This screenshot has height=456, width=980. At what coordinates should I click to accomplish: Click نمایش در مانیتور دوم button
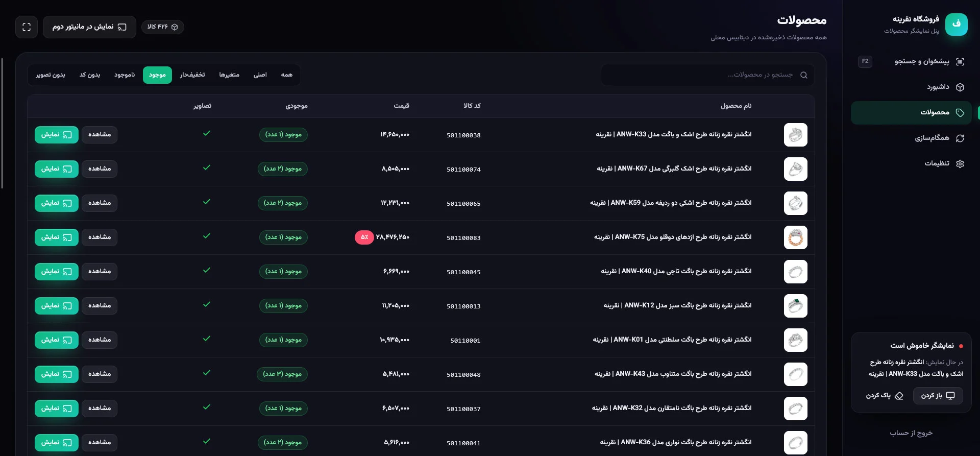[89, 27]
